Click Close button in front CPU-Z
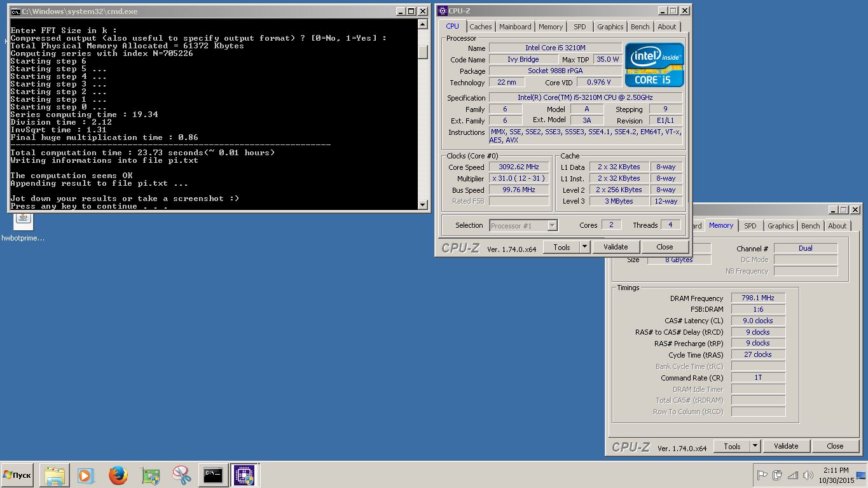Screen dimensions: 868x488 (665, 247)
